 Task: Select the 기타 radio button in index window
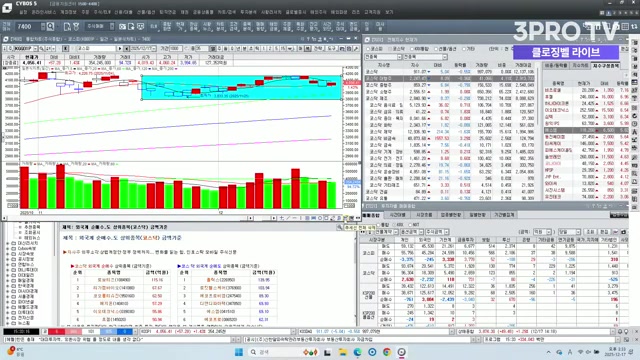tap(464, 49)
